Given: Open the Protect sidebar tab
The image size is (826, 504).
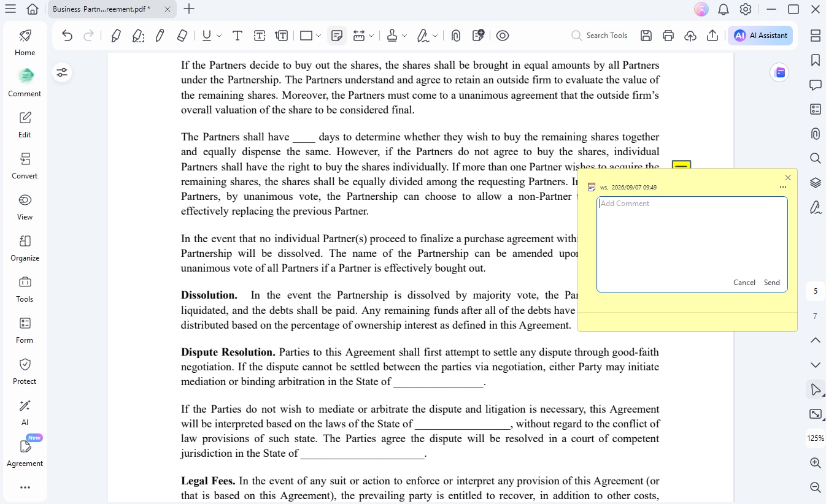Looking at the screenshot, I should click(25, 371).
